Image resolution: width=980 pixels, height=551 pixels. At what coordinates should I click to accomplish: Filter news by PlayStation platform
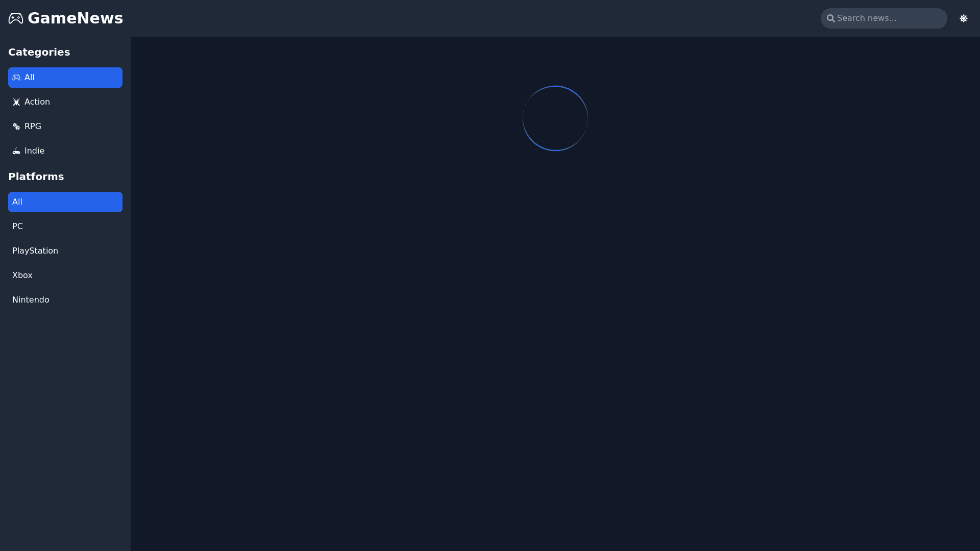[x=65, y=251]
